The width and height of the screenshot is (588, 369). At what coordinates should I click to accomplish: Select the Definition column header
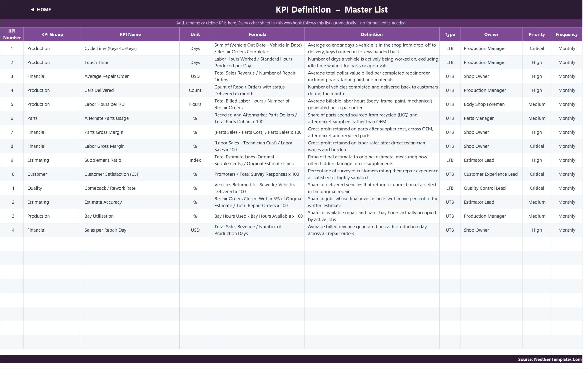tap(372, 34)
